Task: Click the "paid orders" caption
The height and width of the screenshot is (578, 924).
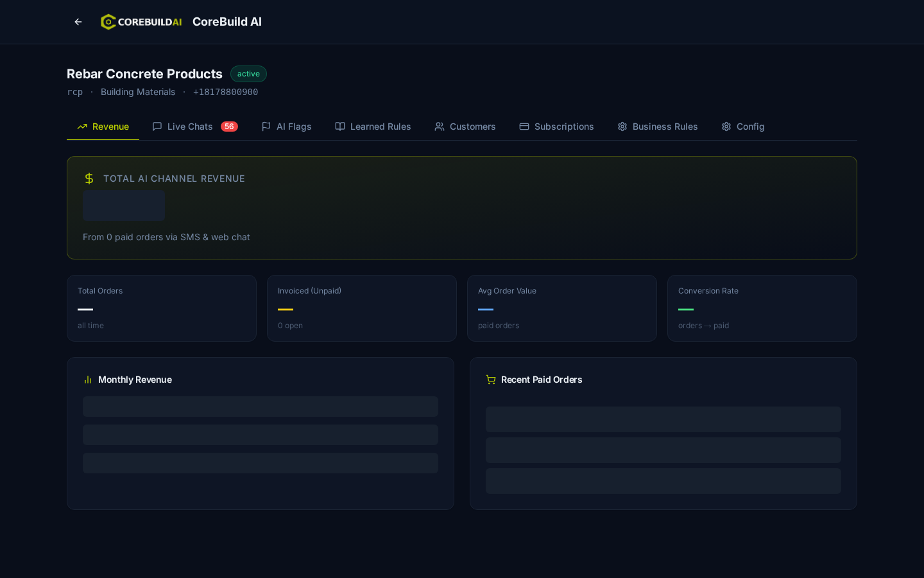Action: [499, 326]
